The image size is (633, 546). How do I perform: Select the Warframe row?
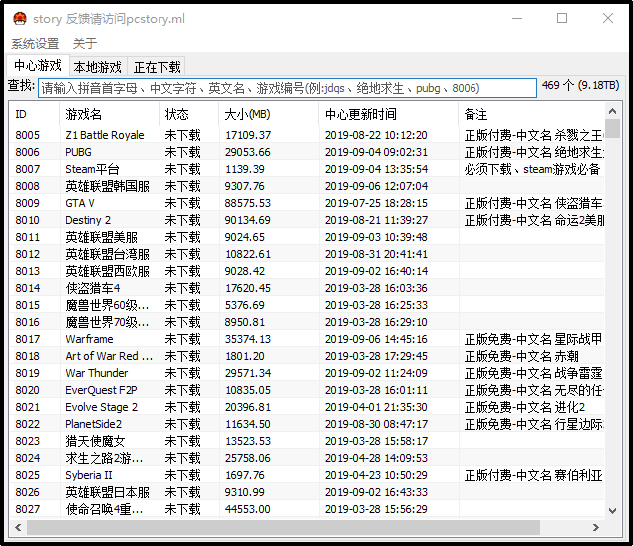tap(307, 339)
